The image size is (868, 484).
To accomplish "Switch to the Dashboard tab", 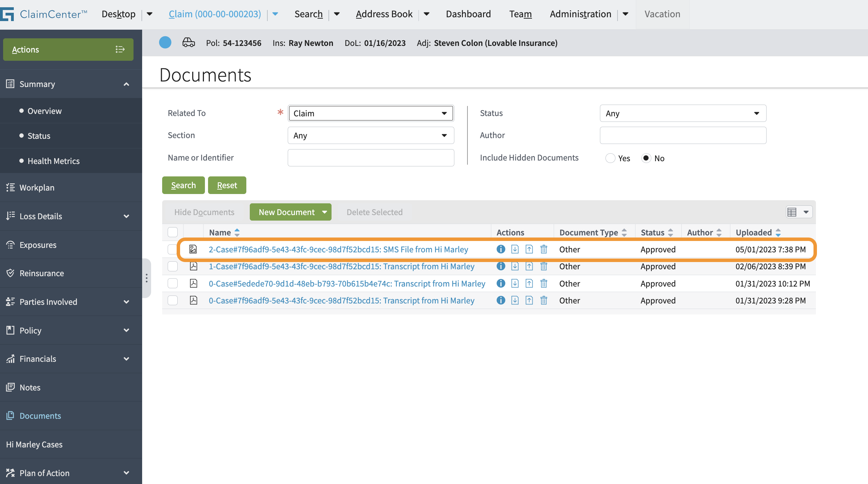I will coord(468,14).
